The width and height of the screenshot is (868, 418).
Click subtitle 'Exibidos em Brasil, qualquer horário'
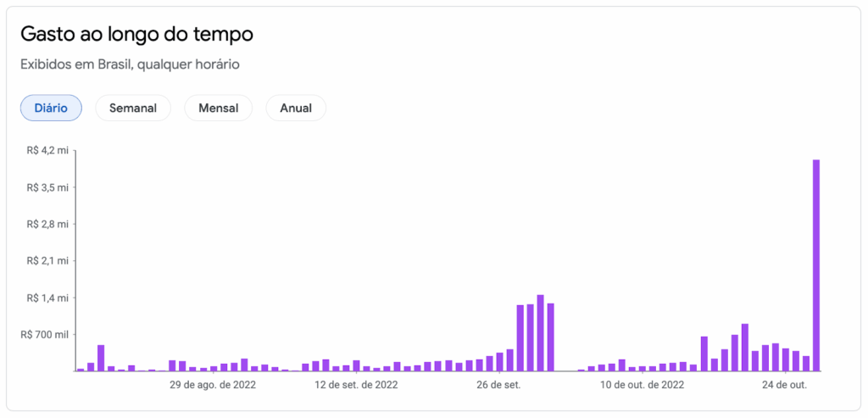130,64
